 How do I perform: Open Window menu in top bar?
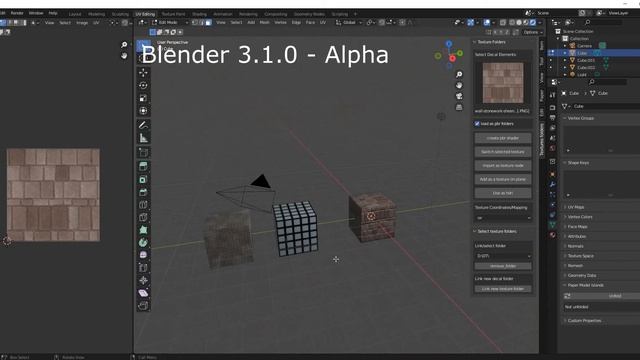[36, 13]
